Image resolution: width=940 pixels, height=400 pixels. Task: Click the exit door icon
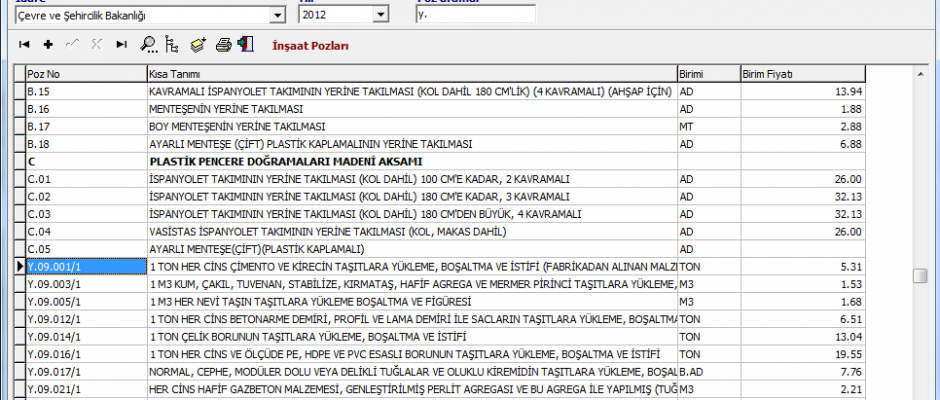pyautogui.click(x=245, y=45)
